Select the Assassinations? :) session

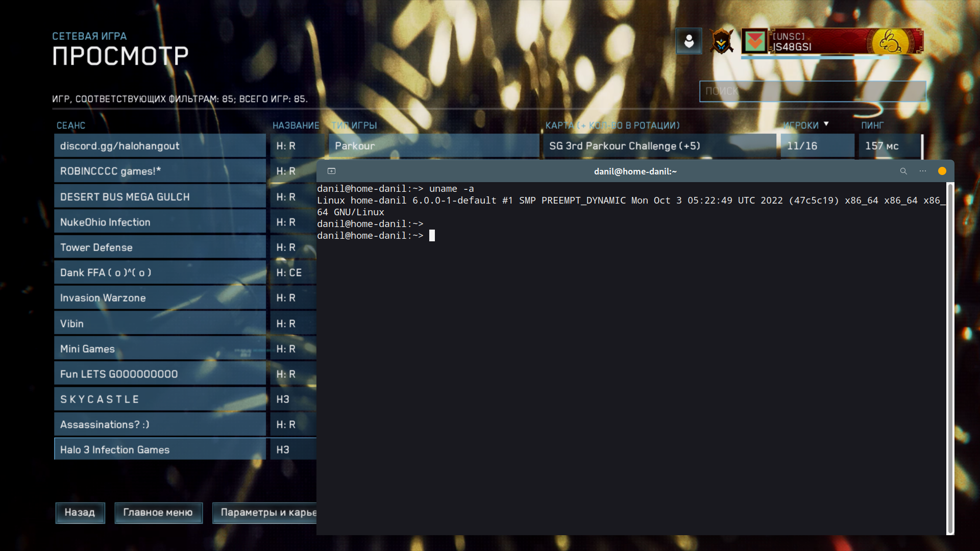[x=160, y=424]
